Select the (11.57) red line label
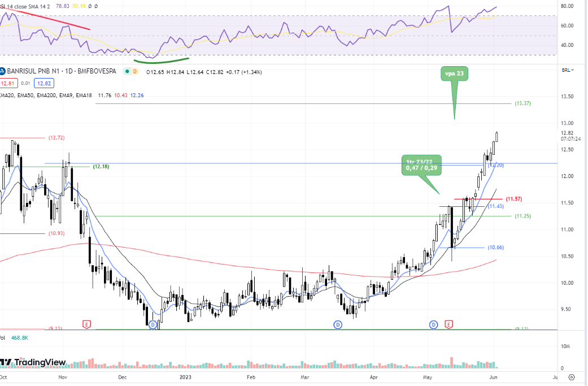The image size is (588, 386). tap(514, 199)
